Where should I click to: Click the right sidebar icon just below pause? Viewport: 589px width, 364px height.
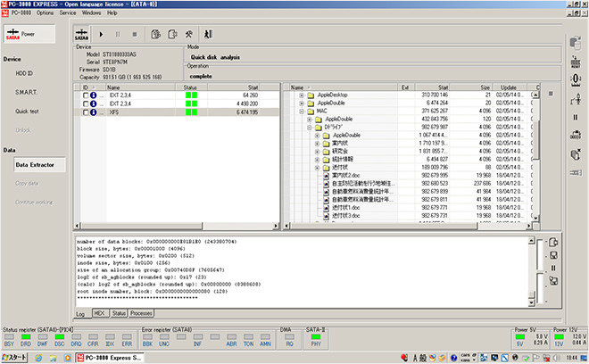tap(576, 136)
